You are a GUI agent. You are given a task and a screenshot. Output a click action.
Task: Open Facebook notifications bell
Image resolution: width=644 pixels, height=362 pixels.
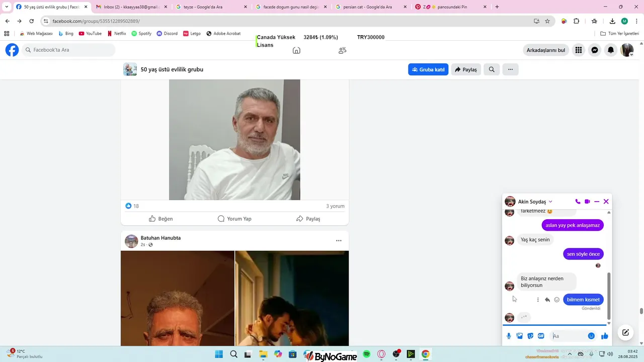point(611,50)
